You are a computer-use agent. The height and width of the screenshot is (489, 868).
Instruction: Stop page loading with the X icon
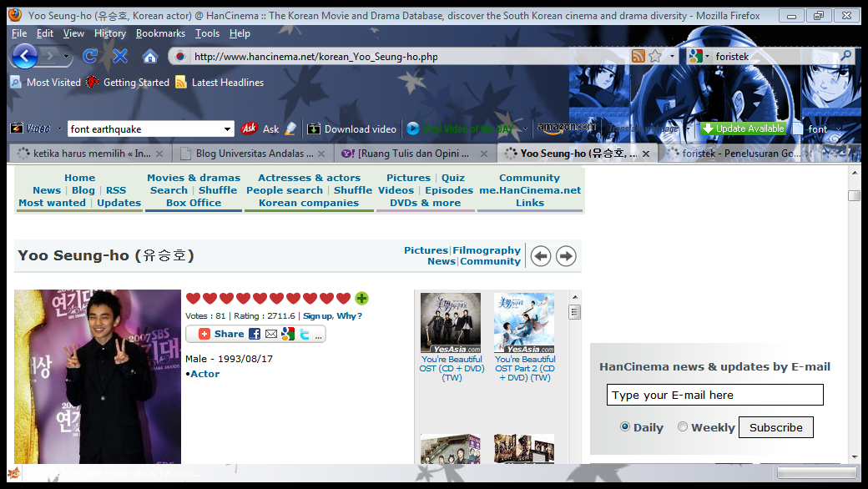(x=120, y=56)
